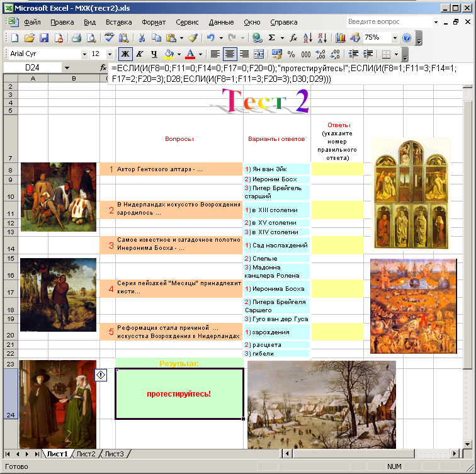This screenshot has height=474, width=476.
Task: Cut selection with the scissors icon
Action: coord(142,38)
